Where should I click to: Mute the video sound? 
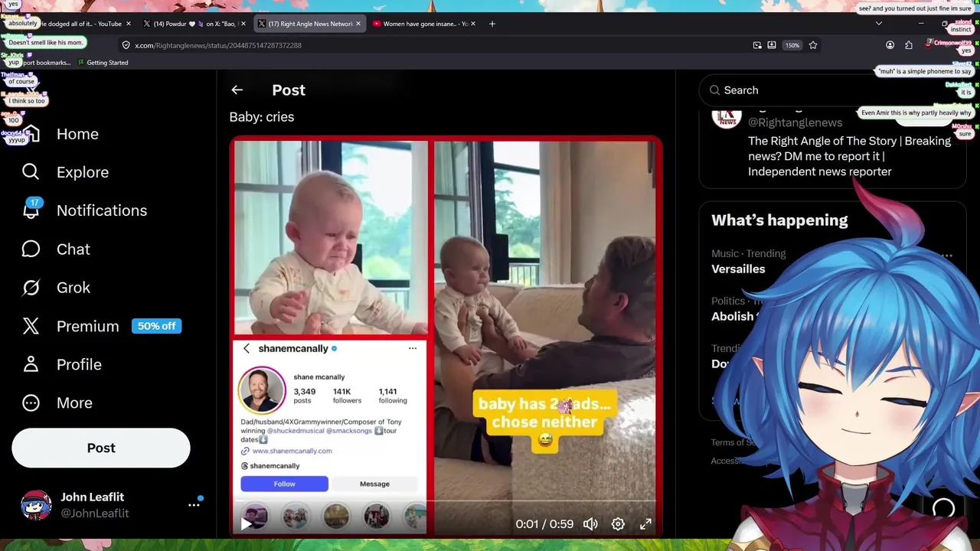590,524
